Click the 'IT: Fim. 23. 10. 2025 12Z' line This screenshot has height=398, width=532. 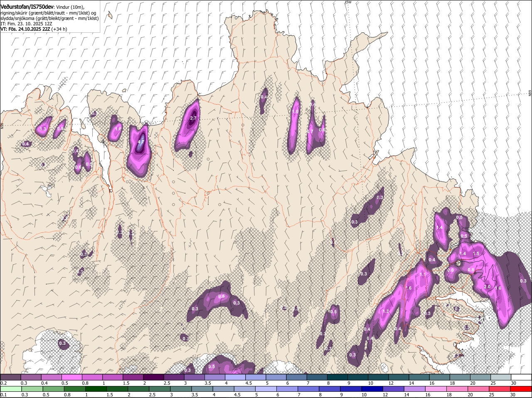[26, 24]
